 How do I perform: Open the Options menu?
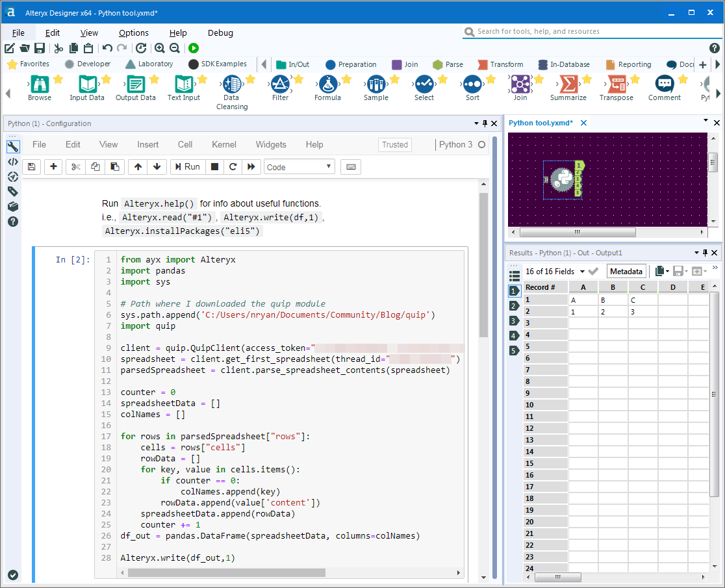click(x=134, y=33)
